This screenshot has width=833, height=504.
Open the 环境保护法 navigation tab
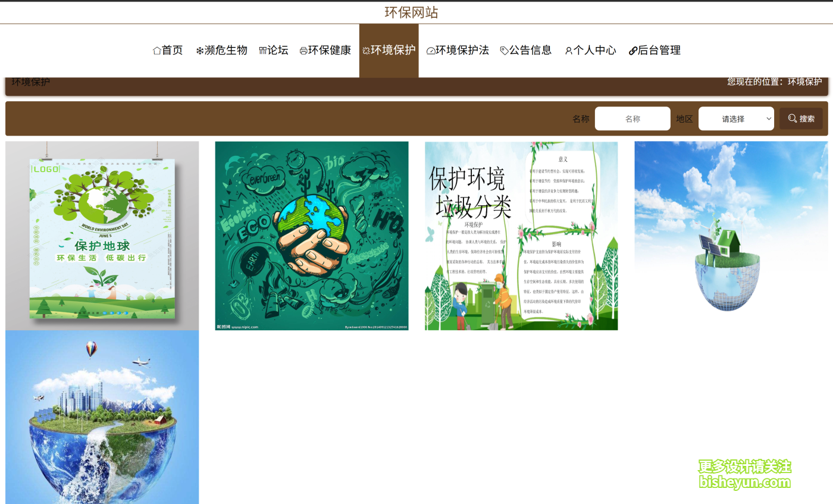(x=458, y=50)
